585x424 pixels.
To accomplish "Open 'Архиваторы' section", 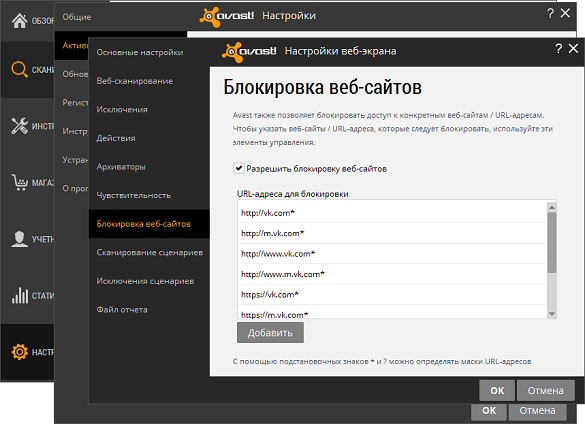I will [x=121, y=167].
